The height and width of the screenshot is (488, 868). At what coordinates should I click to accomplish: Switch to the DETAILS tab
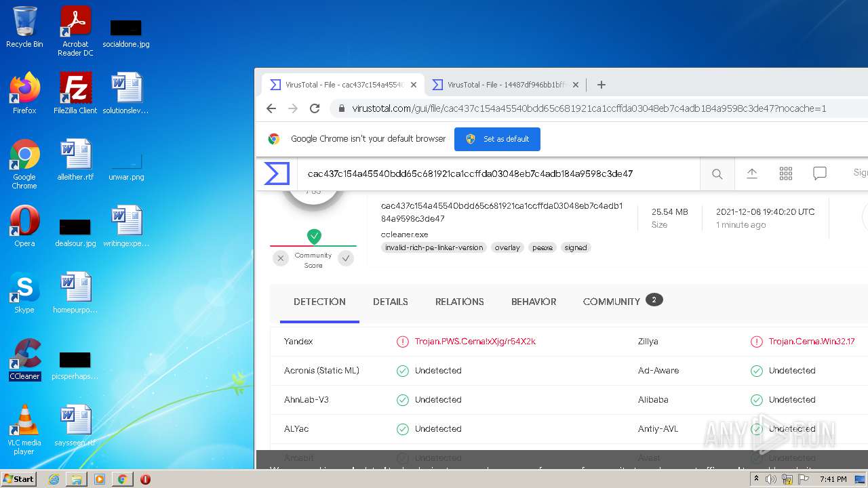point(391,302)
